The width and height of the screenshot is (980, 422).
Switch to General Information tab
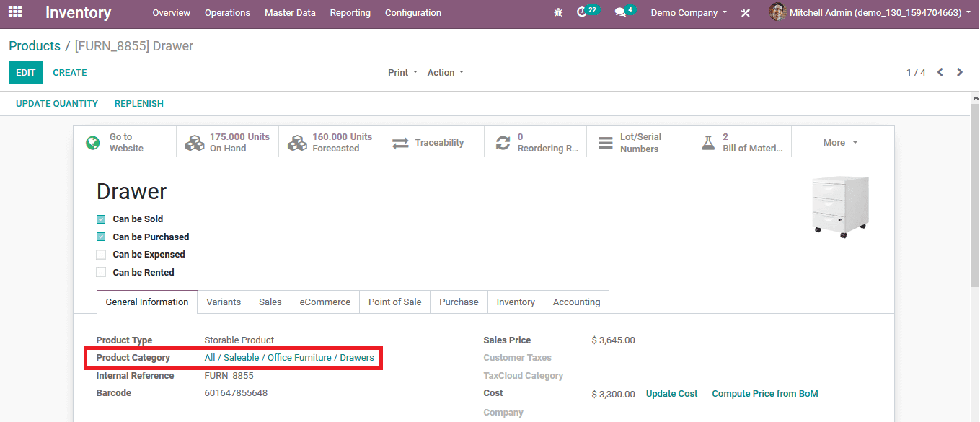coord(147,302)
